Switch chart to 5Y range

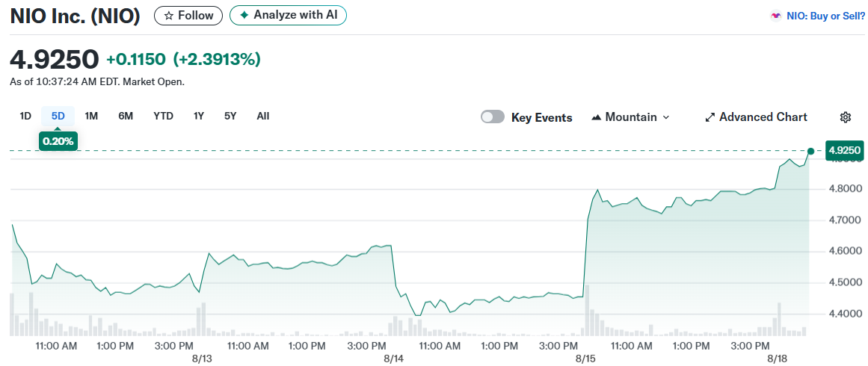[x=230, y=116]
